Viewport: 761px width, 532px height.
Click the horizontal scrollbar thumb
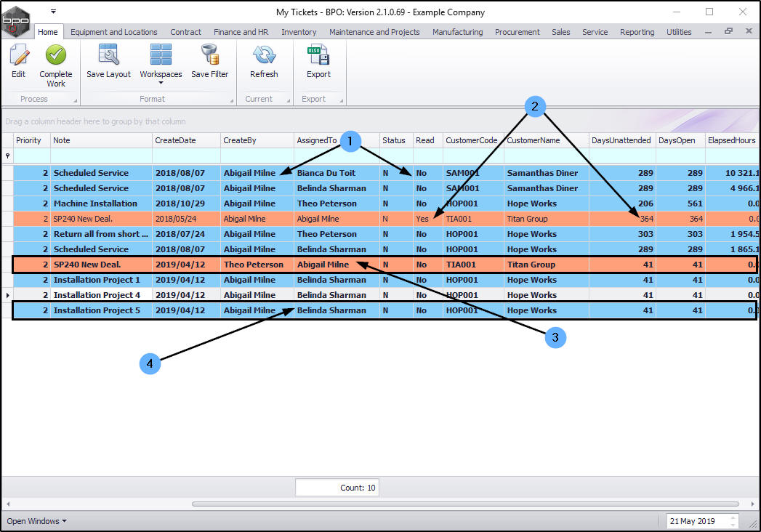click(465, 504)
